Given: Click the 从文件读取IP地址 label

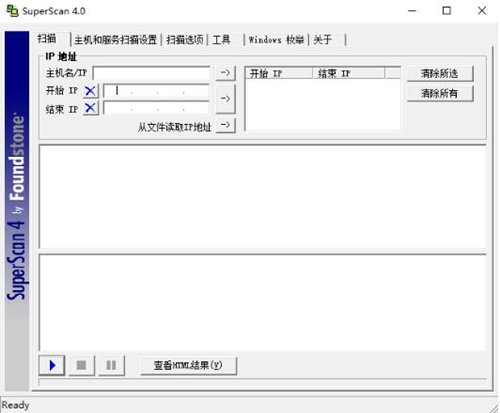Looking at the screenshot, I should click(175, 127).
